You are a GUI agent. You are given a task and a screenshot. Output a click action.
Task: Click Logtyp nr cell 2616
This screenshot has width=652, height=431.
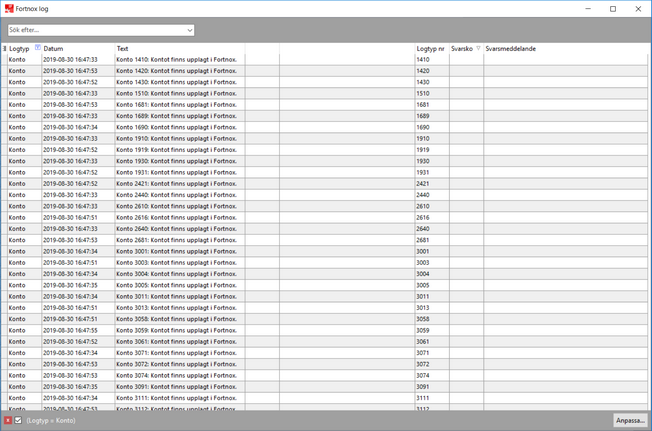pyautogui.click(x=432, y=217)
